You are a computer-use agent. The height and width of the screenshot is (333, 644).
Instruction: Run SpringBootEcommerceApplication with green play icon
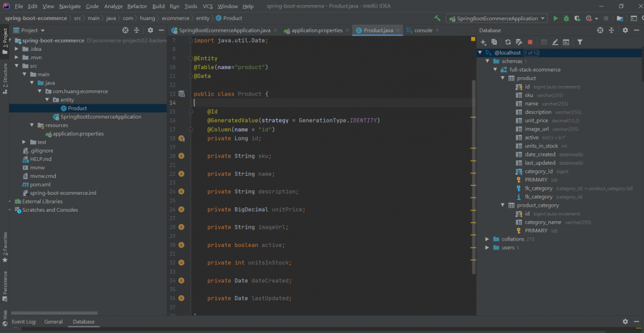[555, 18]
